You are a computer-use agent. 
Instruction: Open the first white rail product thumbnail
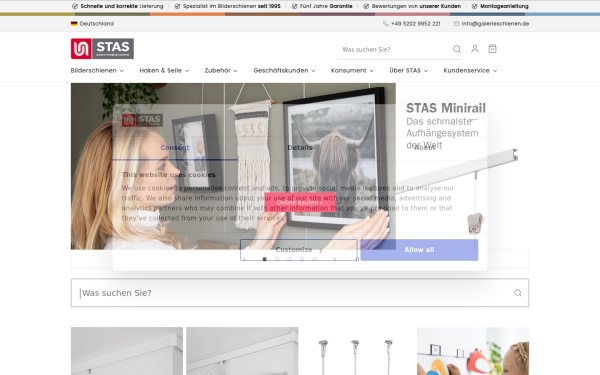coord(127,351)
